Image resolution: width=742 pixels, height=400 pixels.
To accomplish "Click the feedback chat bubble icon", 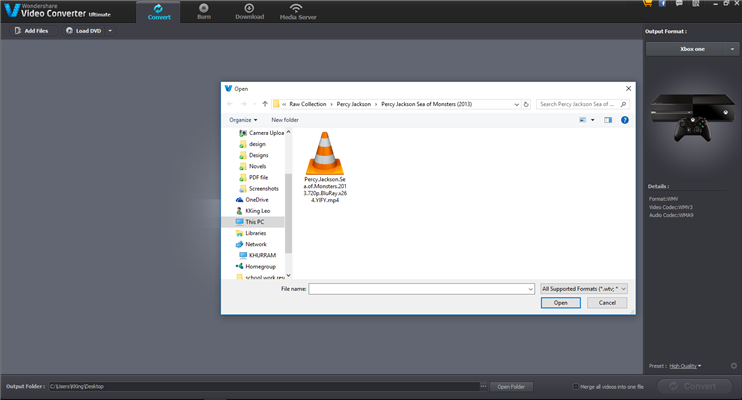I will point(679,3).
